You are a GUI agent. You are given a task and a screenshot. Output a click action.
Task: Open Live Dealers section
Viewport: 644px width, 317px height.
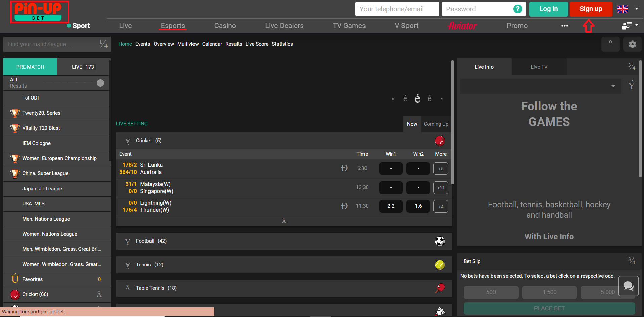(284, 26)
